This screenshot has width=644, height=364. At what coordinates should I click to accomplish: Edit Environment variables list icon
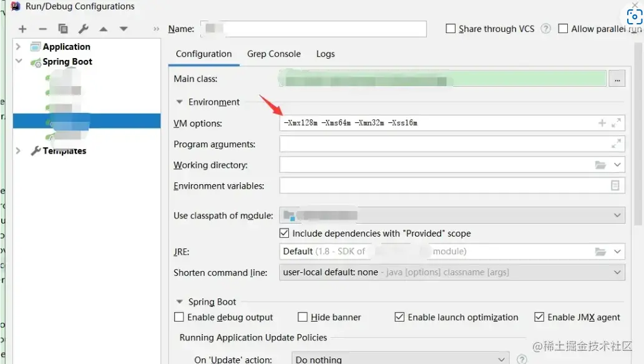[x=615, y=185]
